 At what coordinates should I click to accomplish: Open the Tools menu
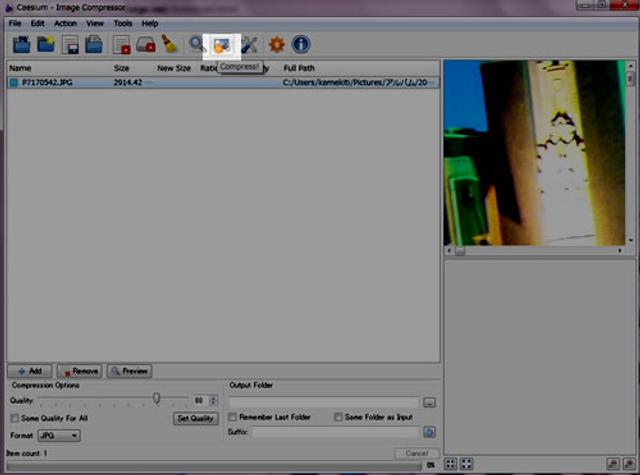pos(123,22)
